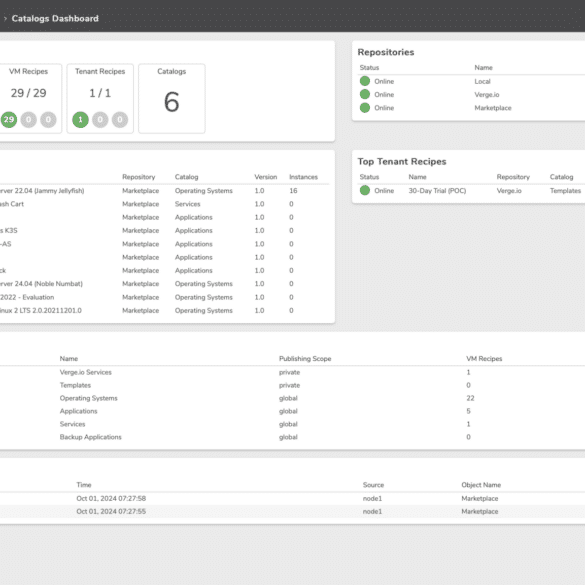This screenshot has width=585, height=585.
Task: Open the 2022 - Evaluation recipe row
Action: [165, 297]
